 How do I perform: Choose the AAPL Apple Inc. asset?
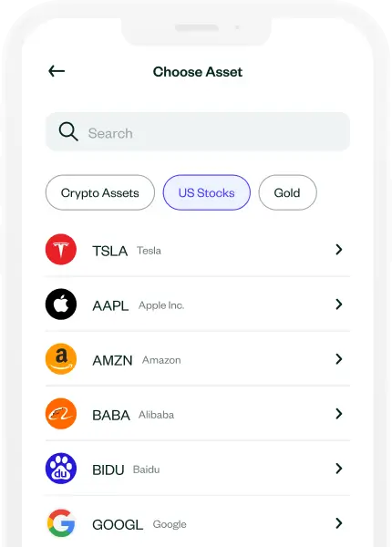198,304
